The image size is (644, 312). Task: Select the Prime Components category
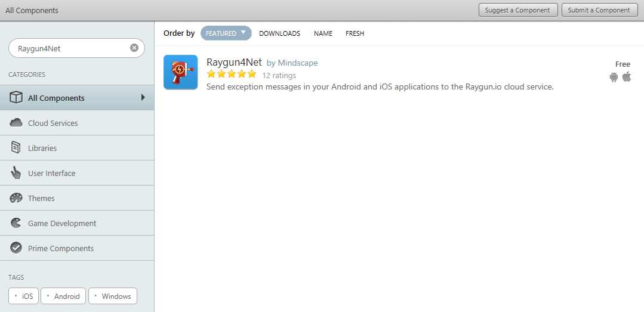pyautogui.click(x=77, y=248)
